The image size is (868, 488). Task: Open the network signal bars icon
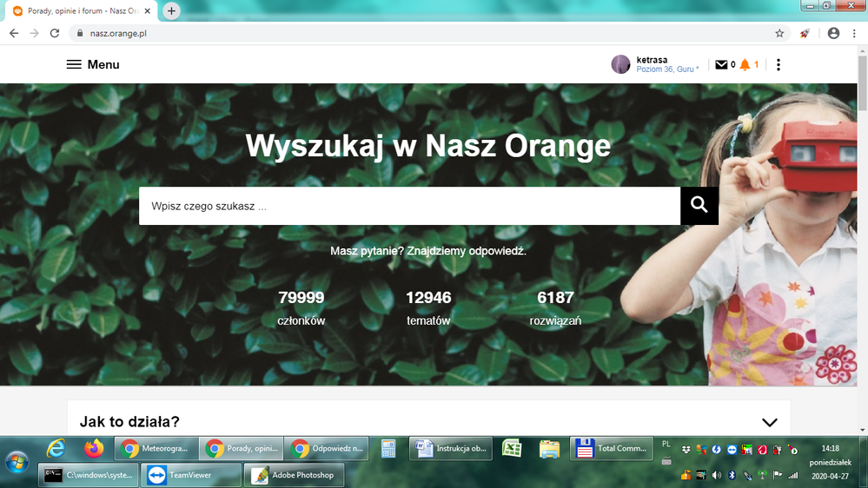792,475
